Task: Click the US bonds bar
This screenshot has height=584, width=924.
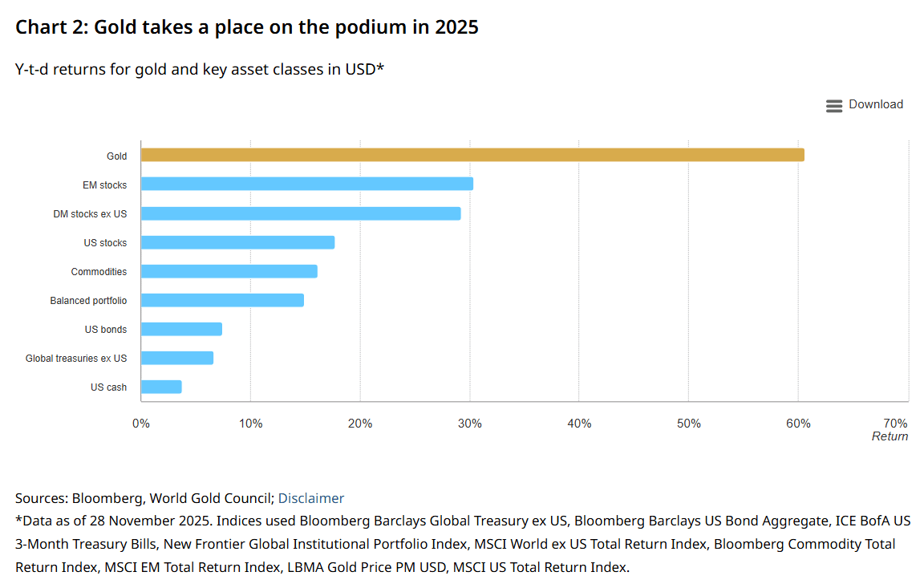Action: click(181, 329)
